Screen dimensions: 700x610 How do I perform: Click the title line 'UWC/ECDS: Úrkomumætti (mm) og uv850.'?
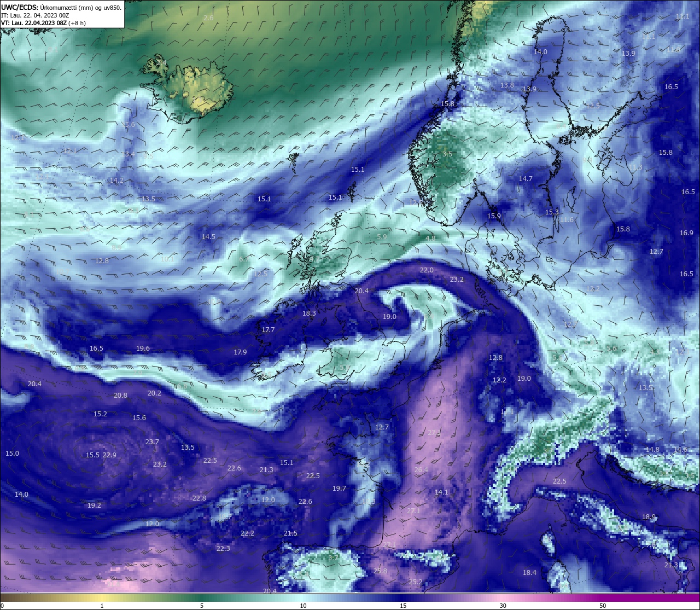(x=61, y=7)
